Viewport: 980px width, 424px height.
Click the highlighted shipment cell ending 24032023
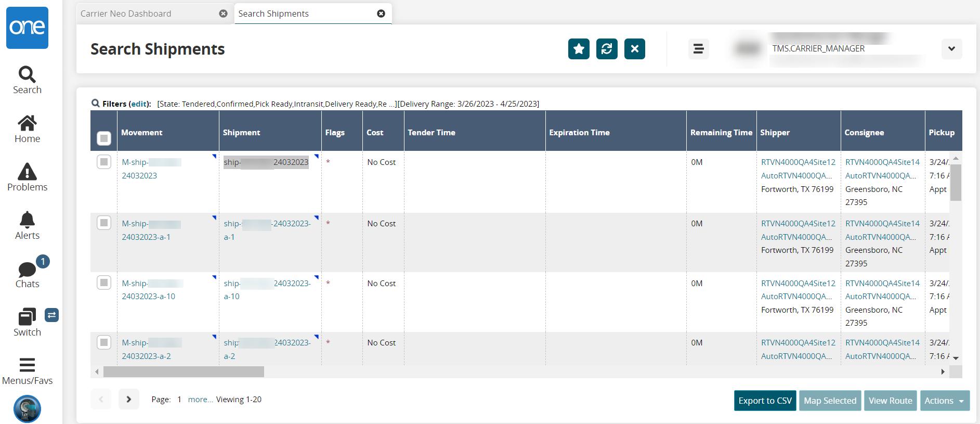(266, 162)
